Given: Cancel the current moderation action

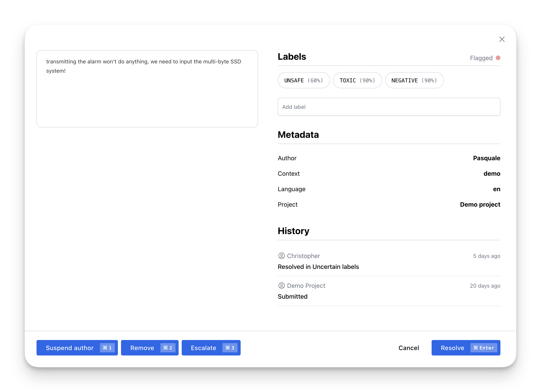Looking at the screenshot, I should [x=409, y=348].
